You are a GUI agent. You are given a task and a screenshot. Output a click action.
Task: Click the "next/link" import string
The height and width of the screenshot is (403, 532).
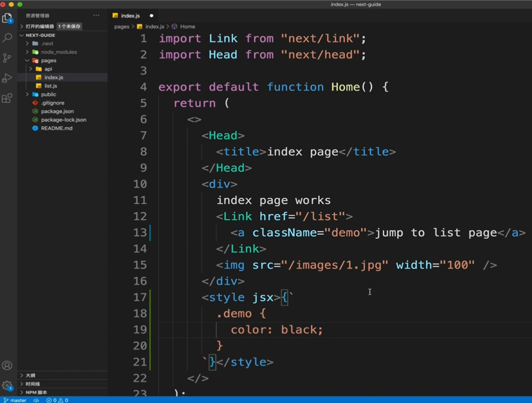[x=320, y=38]
